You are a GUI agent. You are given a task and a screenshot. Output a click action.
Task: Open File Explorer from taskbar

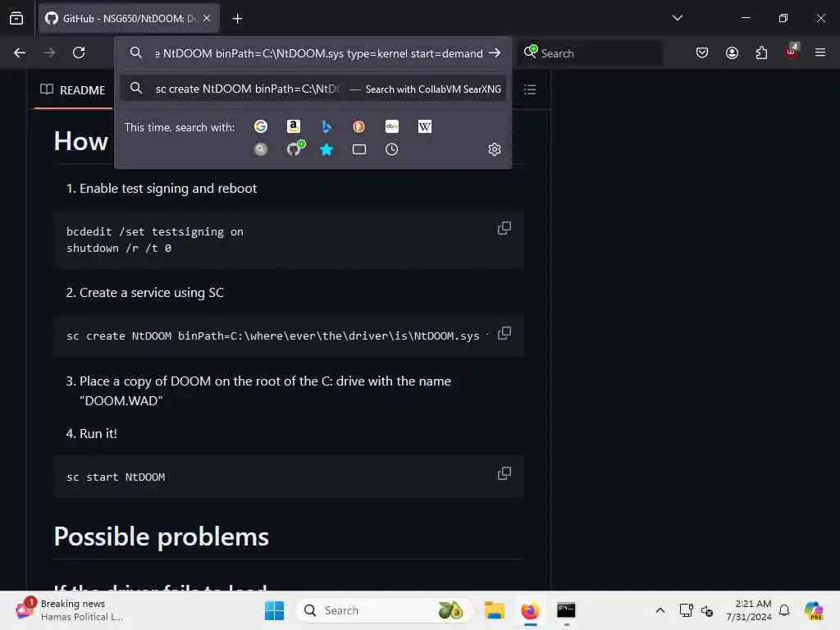click(x=495, y=610)
